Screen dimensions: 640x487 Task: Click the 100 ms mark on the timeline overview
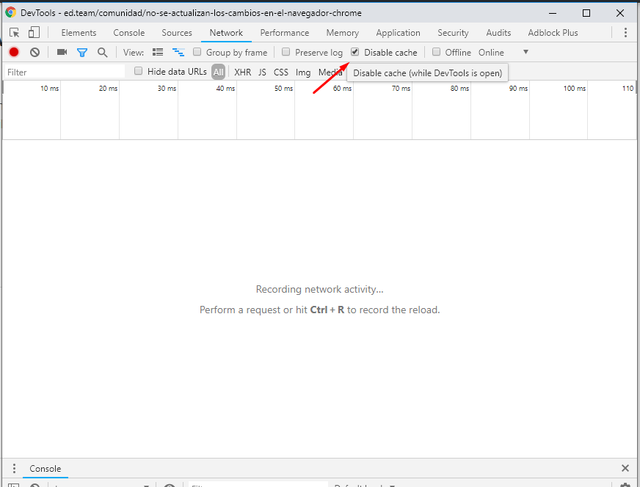574,88
